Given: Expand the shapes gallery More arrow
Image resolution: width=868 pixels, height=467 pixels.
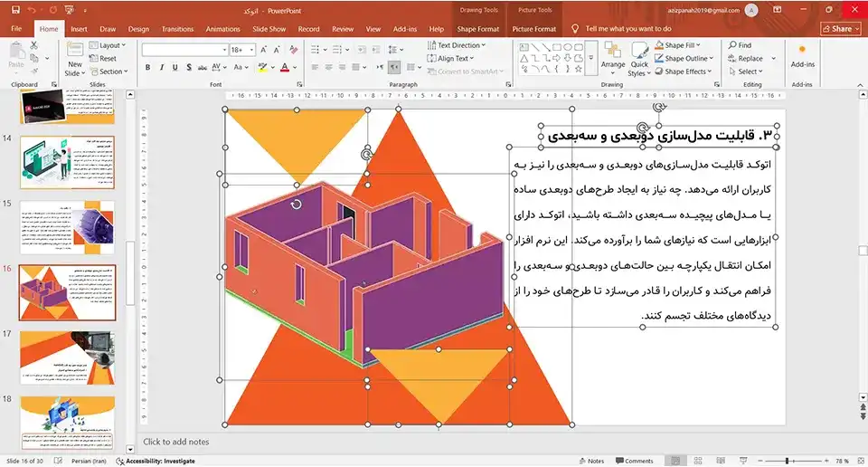Looking at the screenshot, I should 591,58.
